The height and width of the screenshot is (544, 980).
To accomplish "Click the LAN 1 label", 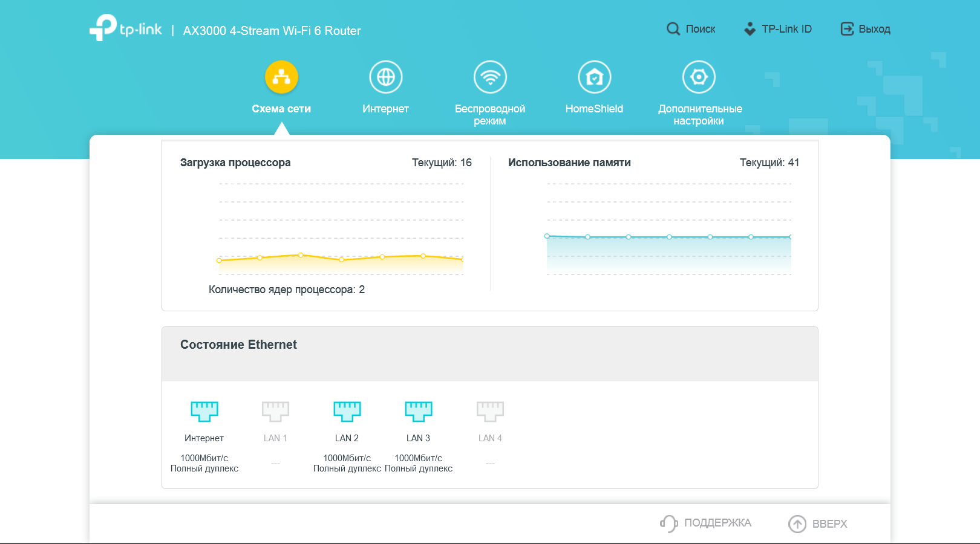I will coord(275,438).
